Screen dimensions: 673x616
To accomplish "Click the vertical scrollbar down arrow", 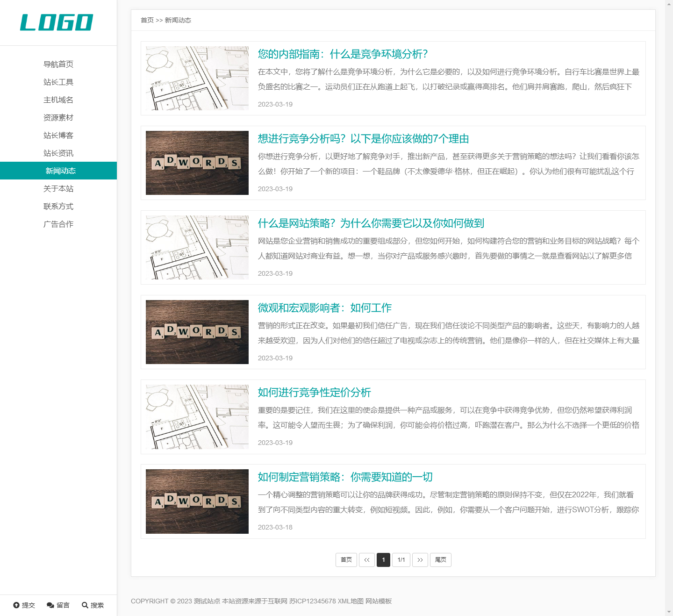I will (x=669, y=611).
